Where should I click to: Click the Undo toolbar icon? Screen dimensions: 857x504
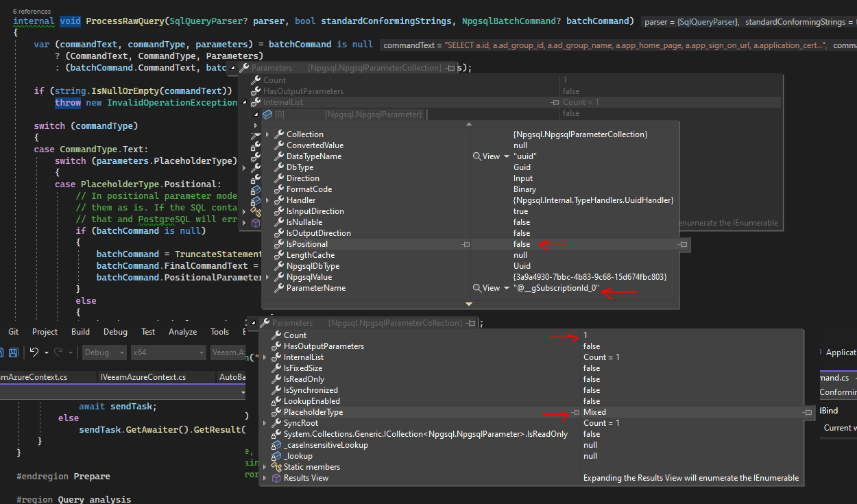[x=34, y=352]
